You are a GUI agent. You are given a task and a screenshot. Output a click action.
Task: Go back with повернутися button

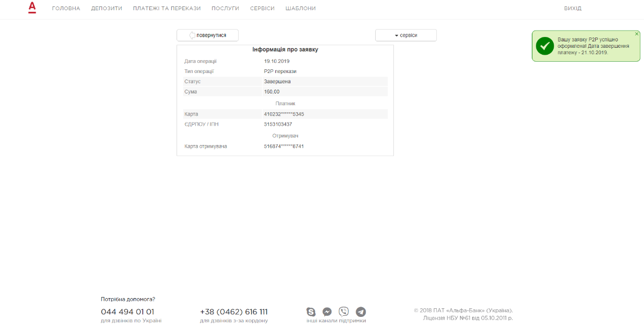click(x=208, y=35)
